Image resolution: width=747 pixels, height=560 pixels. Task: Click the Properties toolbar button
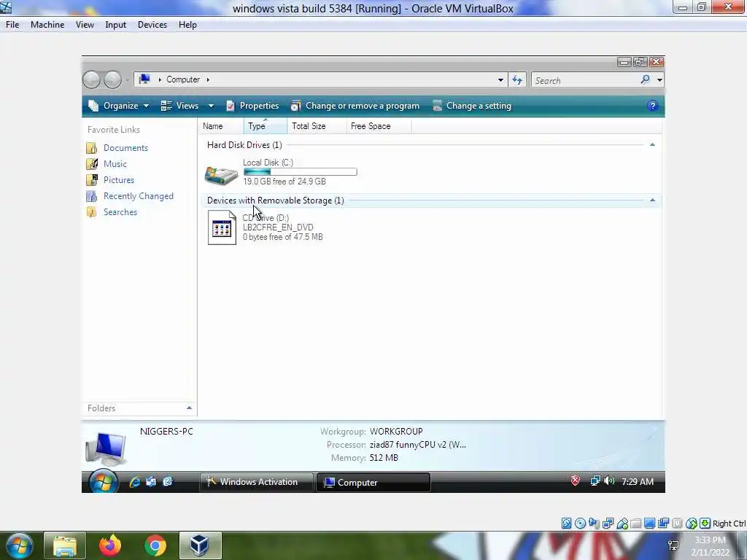point(252,106)
